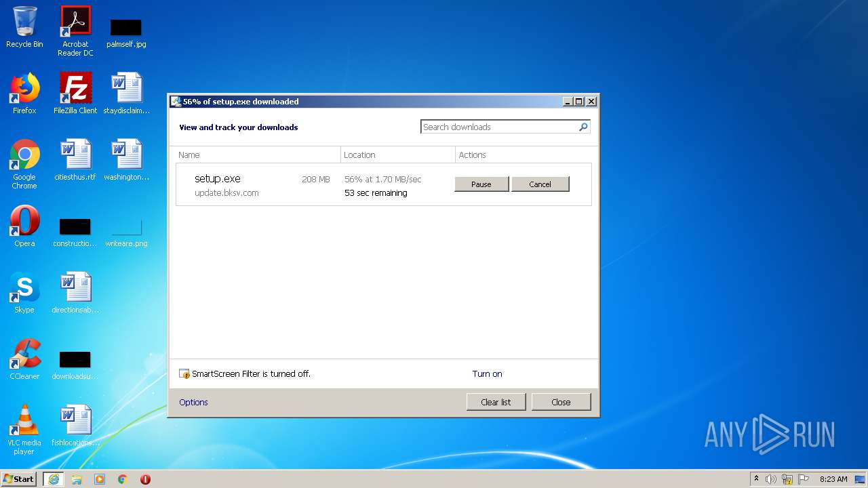Screen dimensions: 868x488
Task: Launch Acrobat Reader DC shortcut
Action: tap(75, 30)
